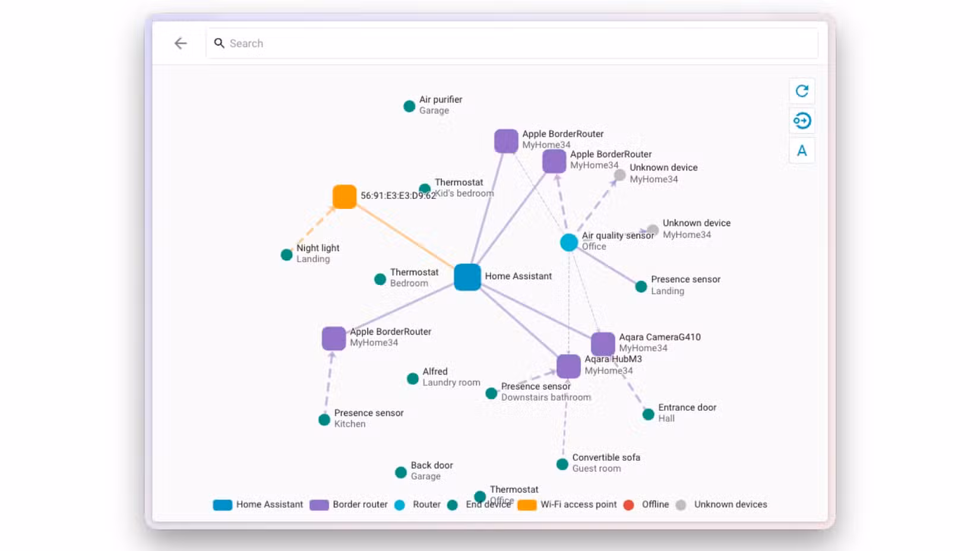The height and width of the screenshot is (551, 980).
Task: Select the Convertible sofa Guest room node
Action: (562, 464)
